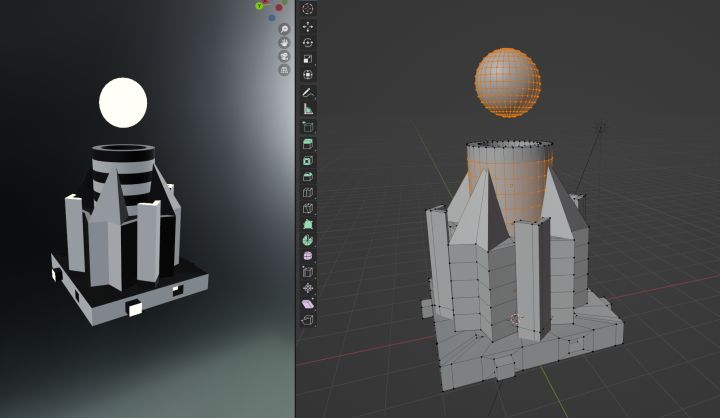Select the combined Transform tool

(x=308, y=75)
